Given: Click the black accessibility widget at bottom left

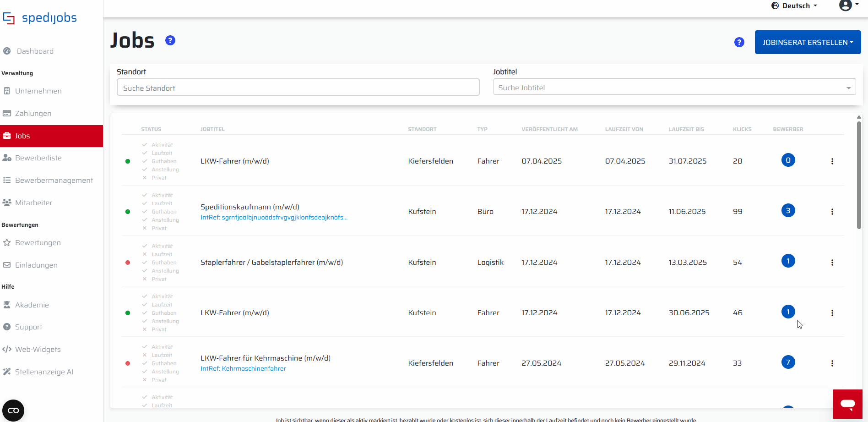Looking at the screenshot, I should (13, 411).
